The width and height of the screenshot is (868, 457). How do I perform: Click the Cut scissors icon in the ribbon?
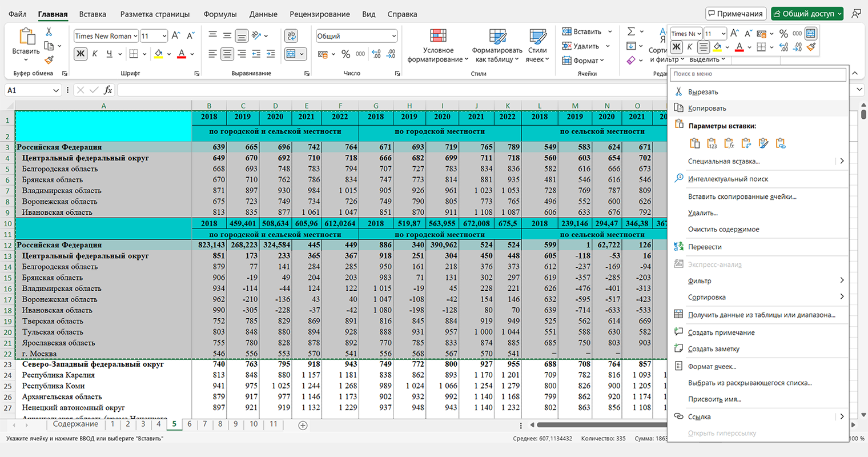coord(49,32)
